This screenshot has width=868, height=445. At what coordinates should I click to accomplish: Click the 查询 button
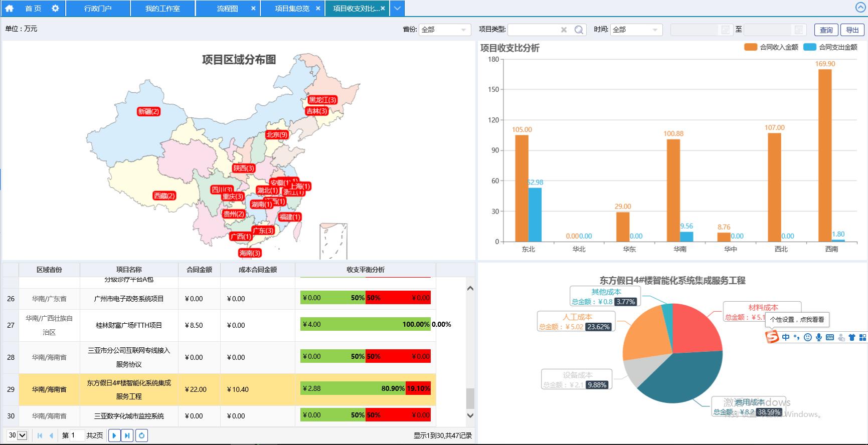(826, 30)
